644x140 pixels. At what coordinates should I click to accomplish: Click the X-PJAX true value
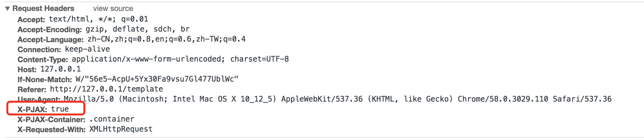click(x=60, y=109)
